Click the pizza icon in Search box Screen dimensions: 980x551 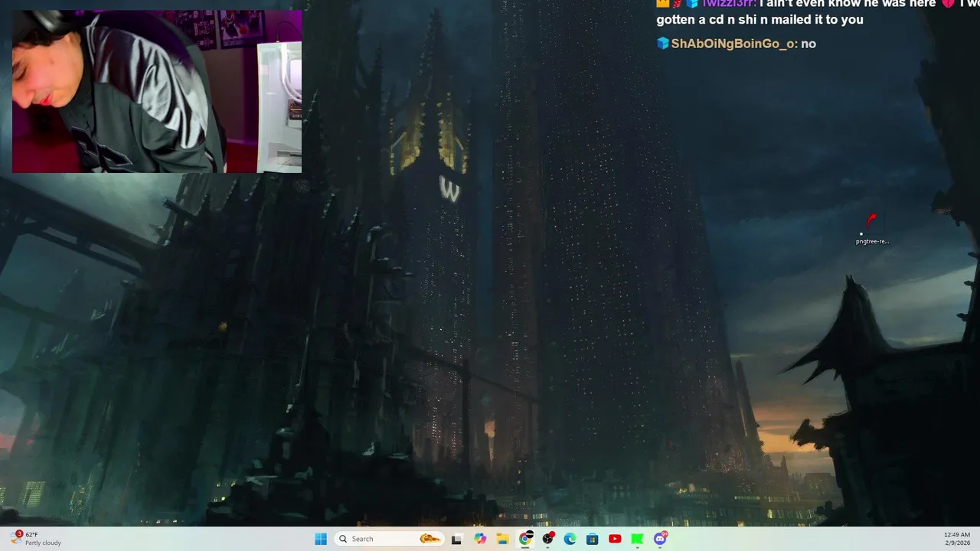(x=430, y=539)
